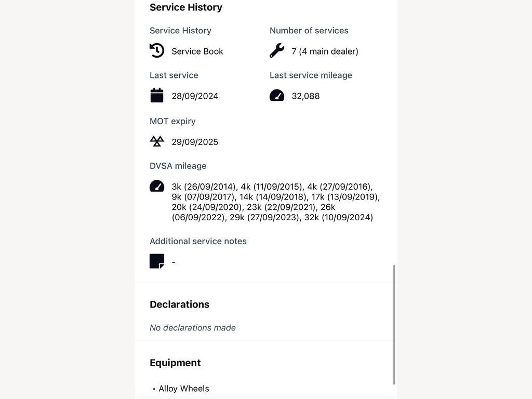Click the DVSA mileage gauge icon

click(x=157, y=186)
